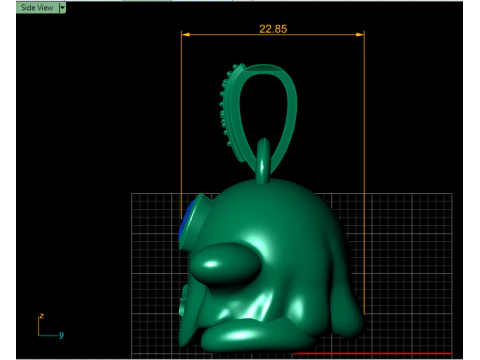
Task: Open the Side View dropdown arrow
Action: (x=62, y=8)
